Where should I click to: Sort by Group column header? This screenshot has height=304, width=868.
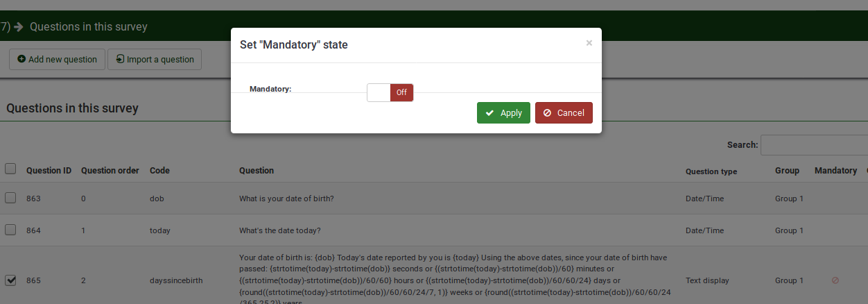(x=787, y=171)
